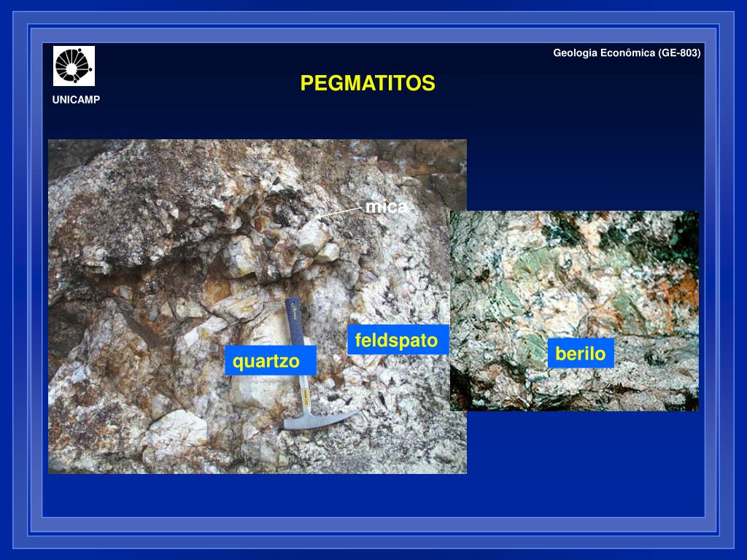Select the beryl rock photo on the right
The height and width of the screenshot is (560, 747).
[x=575, y=311]
